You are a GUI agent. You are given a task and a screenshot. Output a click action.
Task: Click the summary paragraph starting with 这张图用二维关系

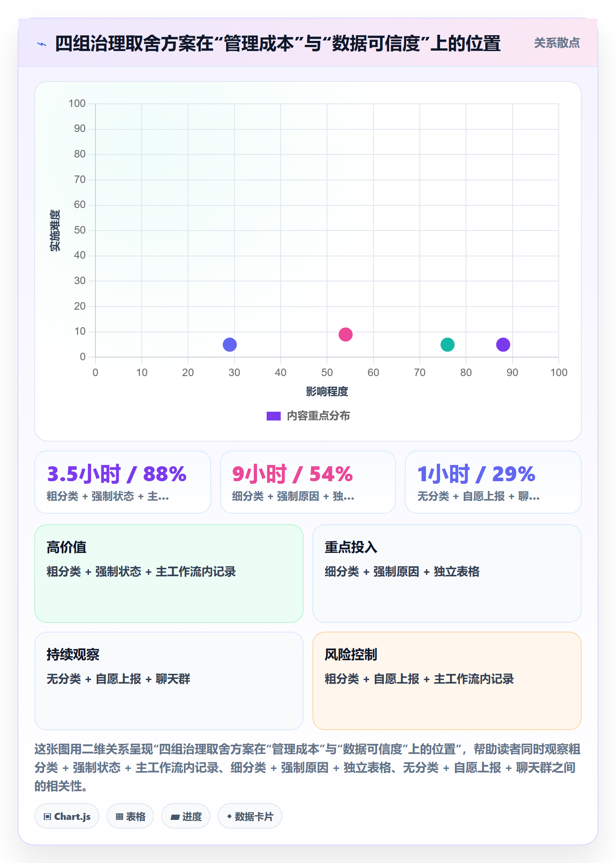pos(308,768)
